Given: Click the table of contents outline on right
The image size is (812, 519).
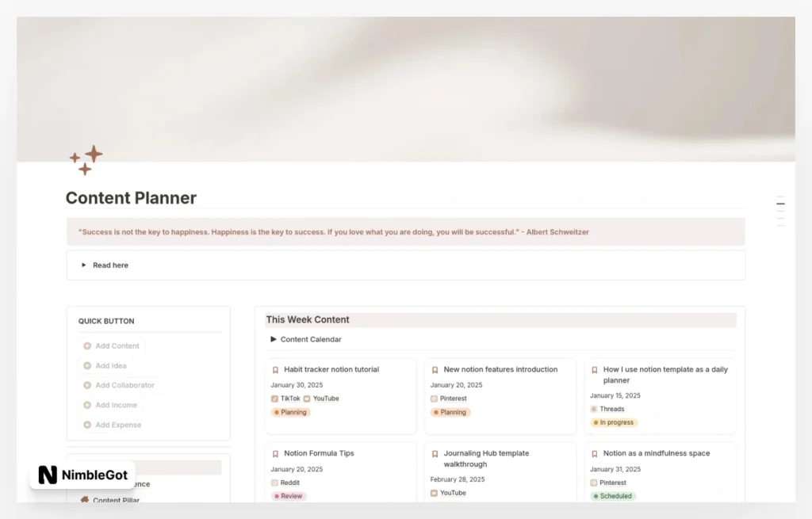Looking at the screenshot, I should [780, 211].
